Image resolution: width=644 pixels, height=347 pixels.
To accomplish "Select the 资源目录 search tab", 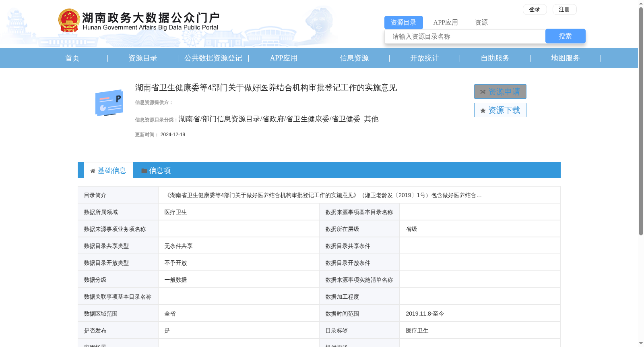I will [x=403, y=23].
